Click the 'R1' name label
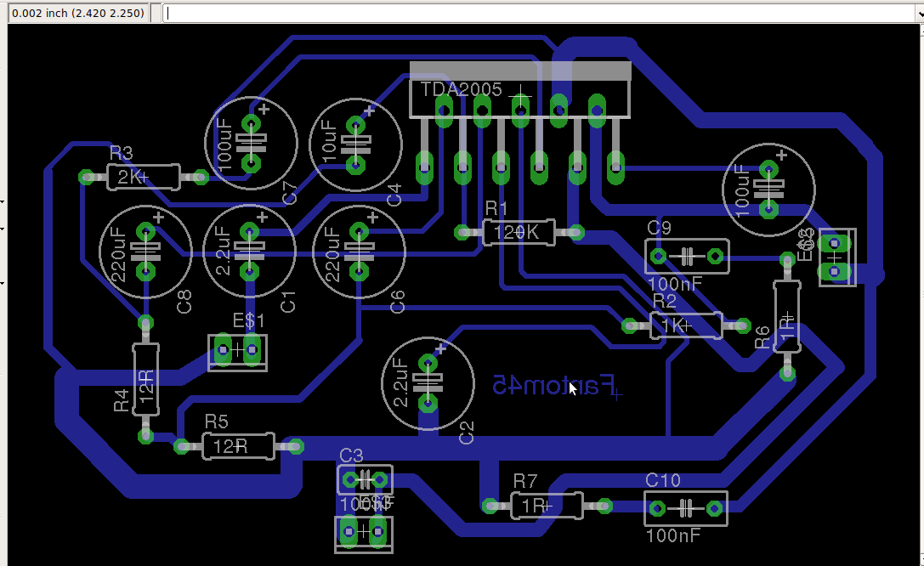 tap(496, 208)
